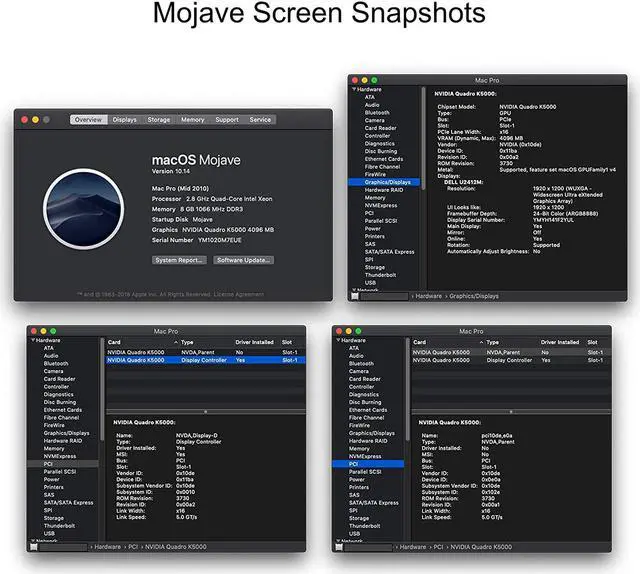Minimize About This Mac with yellow button
640x574 pixels.
[x=35, y=120]
